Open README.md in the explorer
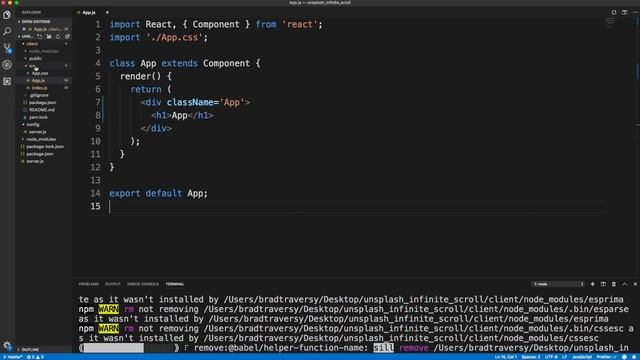The height and width of the screenshot is (360, 640). [42, 110]
